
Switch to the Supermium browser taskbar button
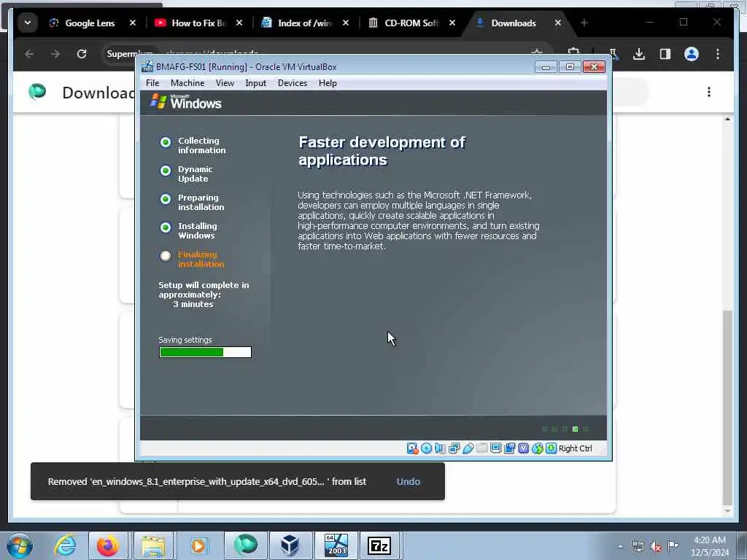246,545
